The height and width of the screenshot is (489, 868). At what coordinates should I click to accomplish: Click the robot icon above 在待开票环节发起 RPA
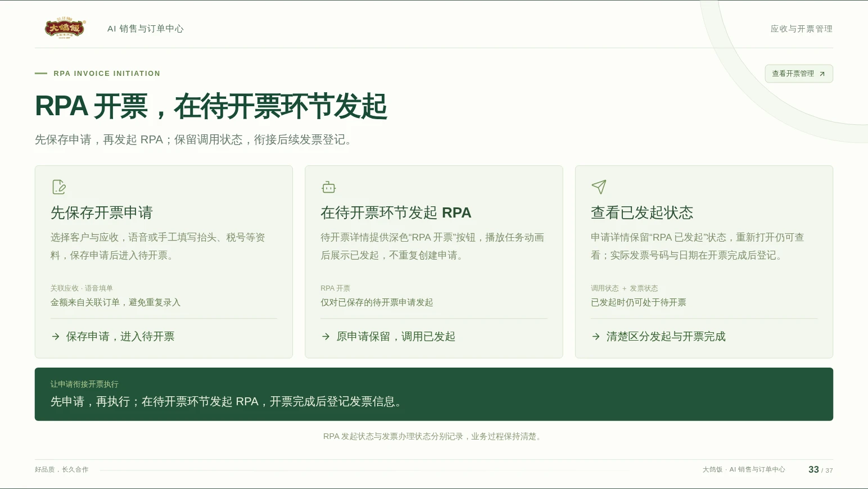pyautogui.click(x=329, y=187)
